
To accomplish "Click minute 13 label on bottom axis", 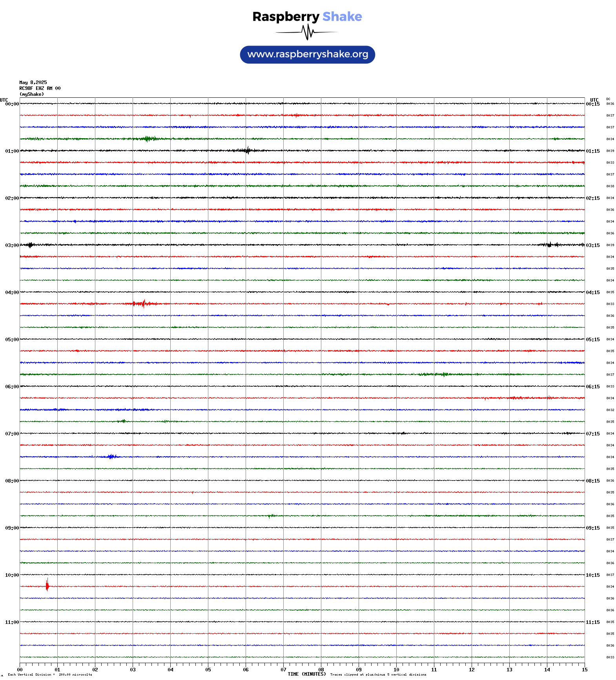I will pyautogui.click(x=509, y=670).
